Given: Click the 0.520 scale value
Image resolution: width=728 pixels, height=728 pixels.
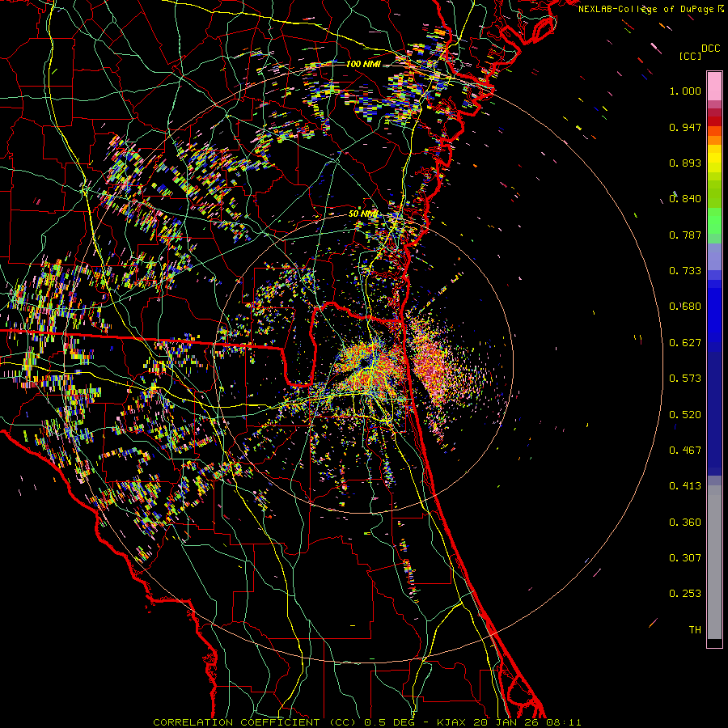Looking at the screenshot, I should [685, 415].
